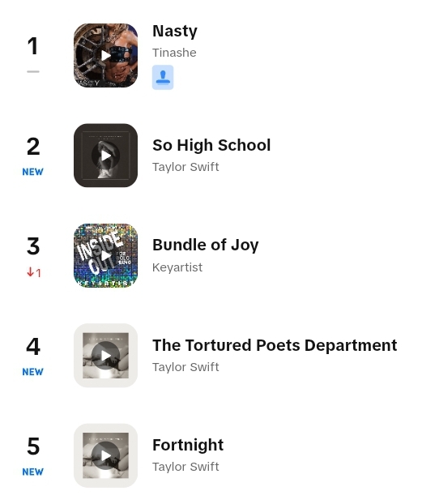Viewport: 439px width, 504px height.
Task: Open Taylor Swift link under So High School
Action: (x=185, y=167)
